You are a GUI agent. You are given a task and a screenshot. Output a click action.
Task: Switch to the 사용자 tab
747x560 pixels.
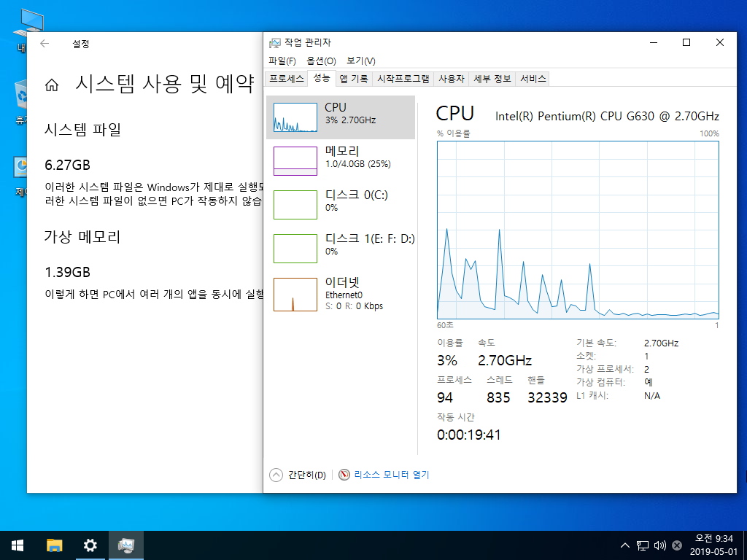pos(451,79)
